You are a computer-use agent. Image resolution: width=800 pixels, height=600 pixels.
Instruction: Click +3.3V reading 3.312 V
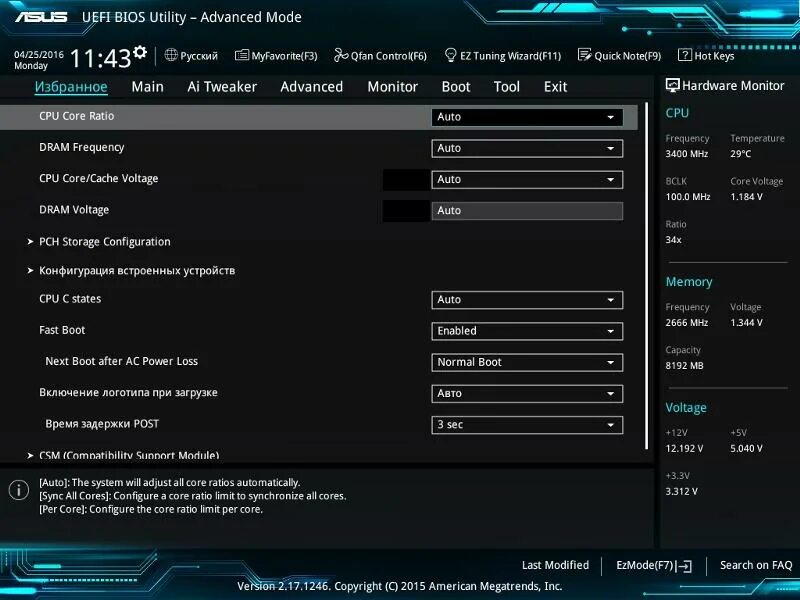[x=681, y=492]
